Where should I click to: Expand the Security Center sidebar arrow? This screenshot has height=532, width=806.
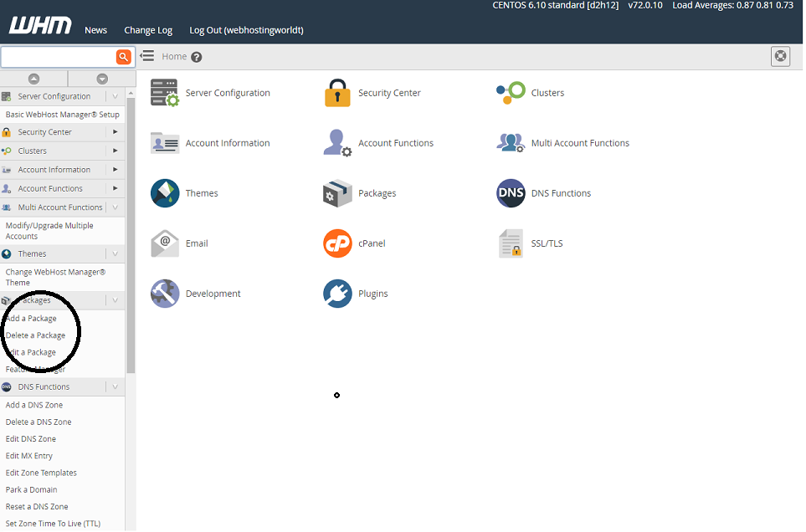coord(115,132)
